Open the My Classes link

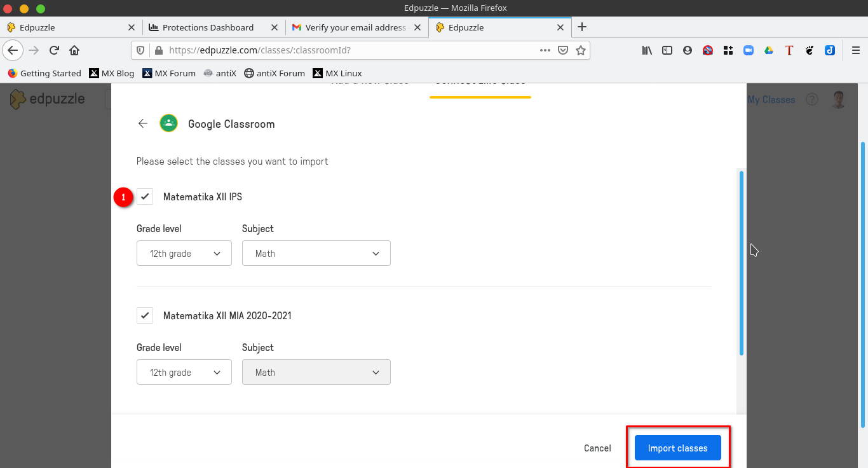tap(771, 99)
